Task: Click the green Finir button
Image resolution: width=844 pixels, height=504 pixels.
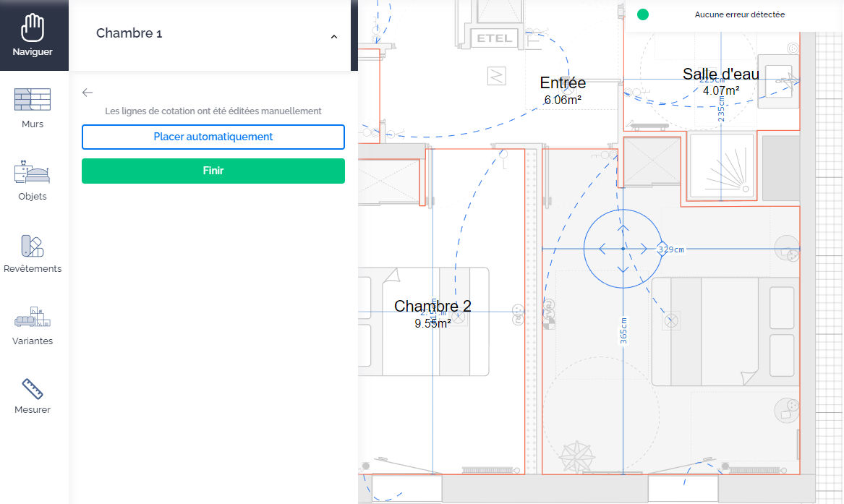Action: 213,171
